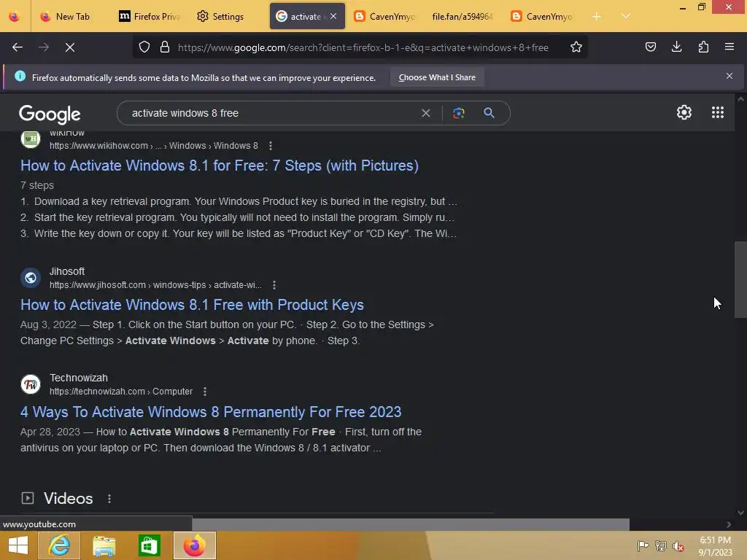The image size is (747, 560).
Task: Open Jihosoft Product Keys result link
Action: coord(192,305)
